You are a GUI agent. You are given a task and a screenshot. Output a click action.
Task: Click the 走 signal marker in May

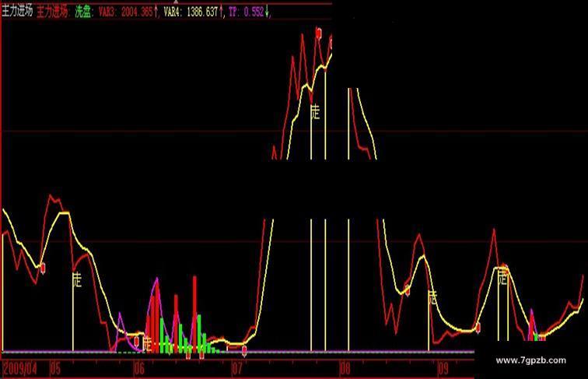[77, 280]
